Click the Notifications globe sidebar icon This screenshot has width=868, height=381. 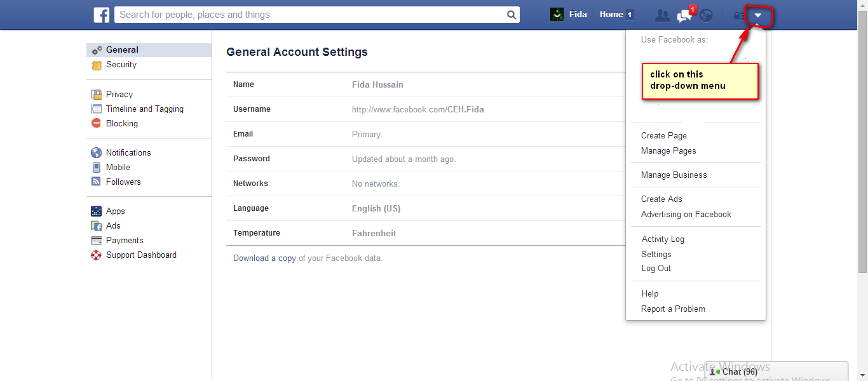(97, 152)
